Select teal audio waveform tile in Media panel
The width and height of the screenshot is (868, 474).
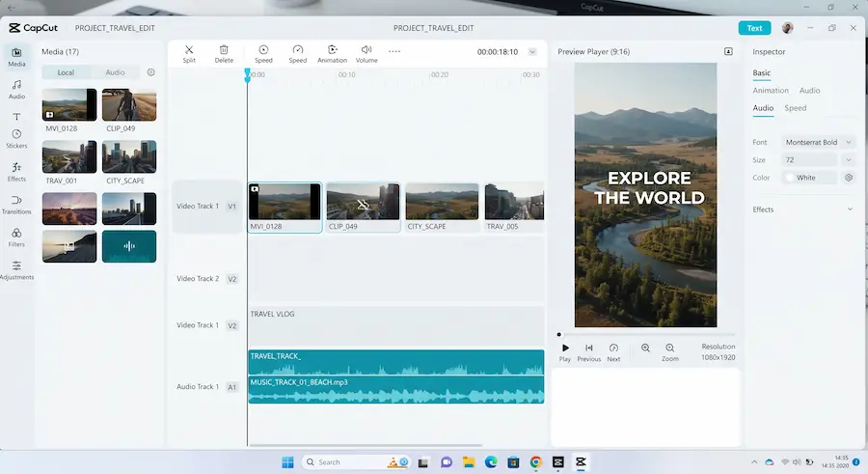pyautogui.click(x=129, y=246)
